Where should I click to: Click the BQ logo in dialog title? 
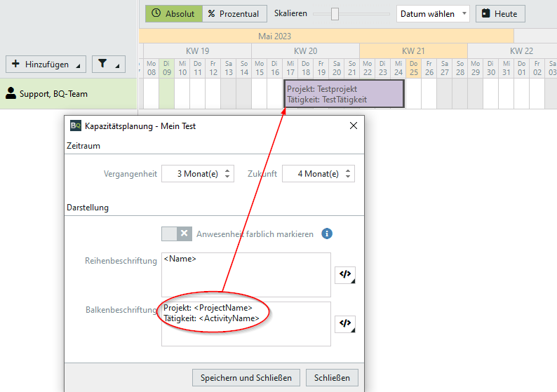[x=76, y=126]
